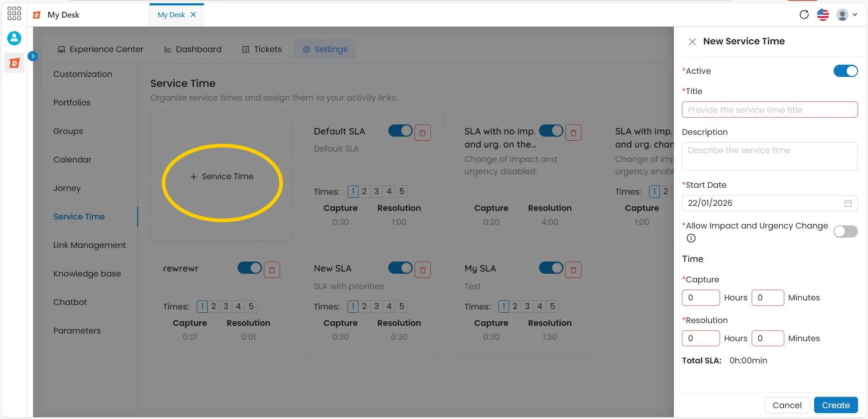This screenshot has width=868, height=419.
Task: Click the Description text area
Action: (769, 156)
